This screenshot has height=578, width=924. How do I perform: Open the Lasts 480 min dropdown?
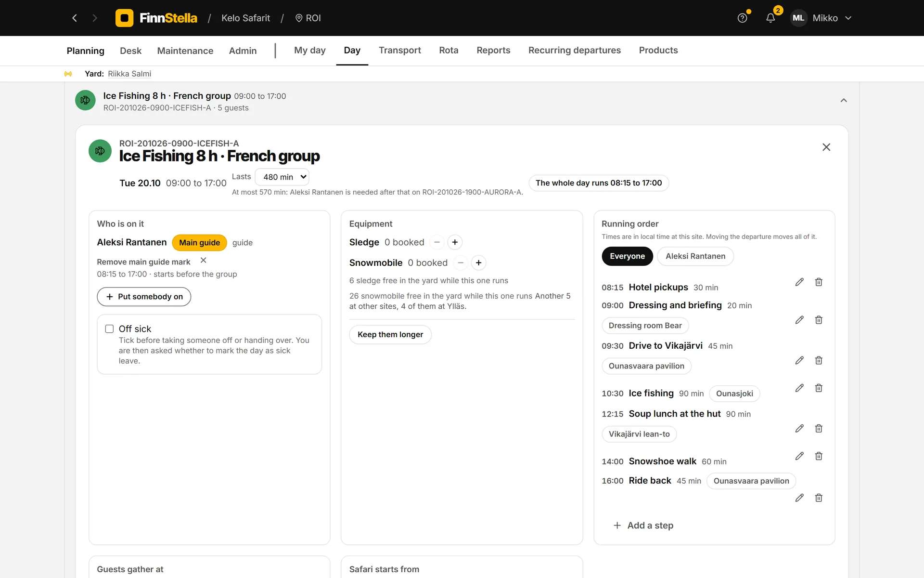point(282,177)
